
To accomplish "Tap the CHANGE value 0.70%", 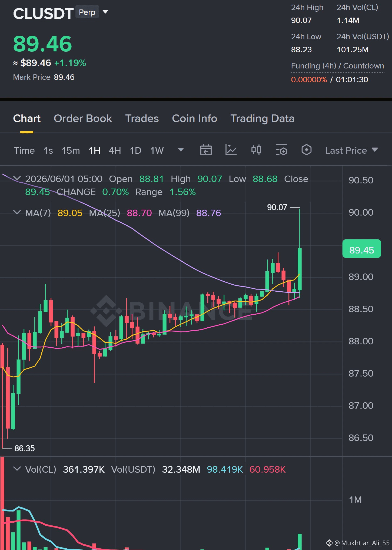I will tap(115, 192).
